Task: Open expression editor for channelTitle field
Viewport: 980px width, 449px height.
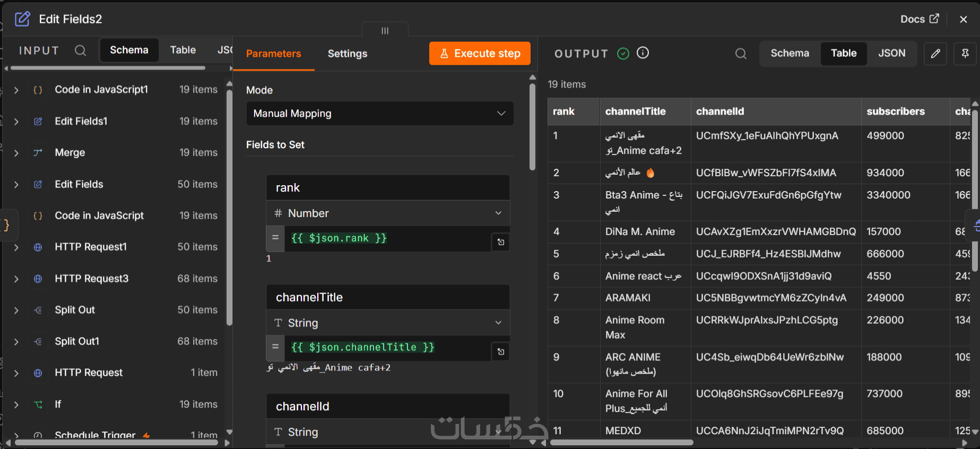Action: click(501, 351)
